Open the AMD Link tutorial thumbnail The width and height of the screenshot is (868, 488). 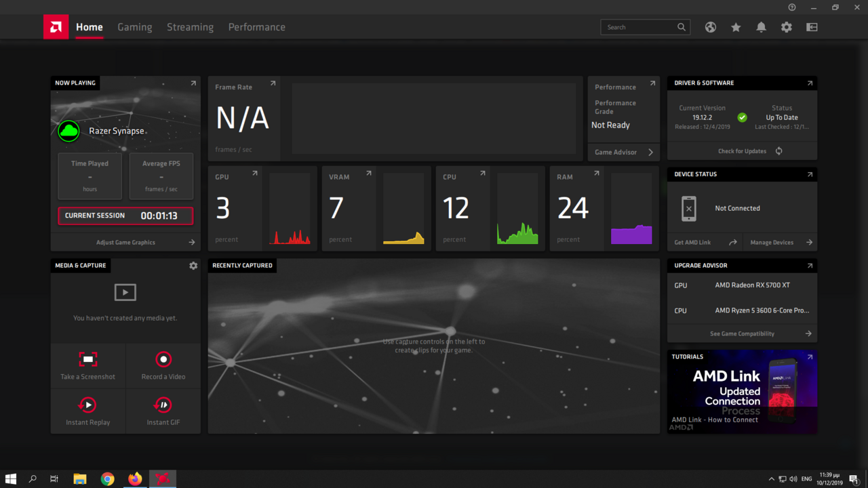pyautogui.click(x=742, y=392)
